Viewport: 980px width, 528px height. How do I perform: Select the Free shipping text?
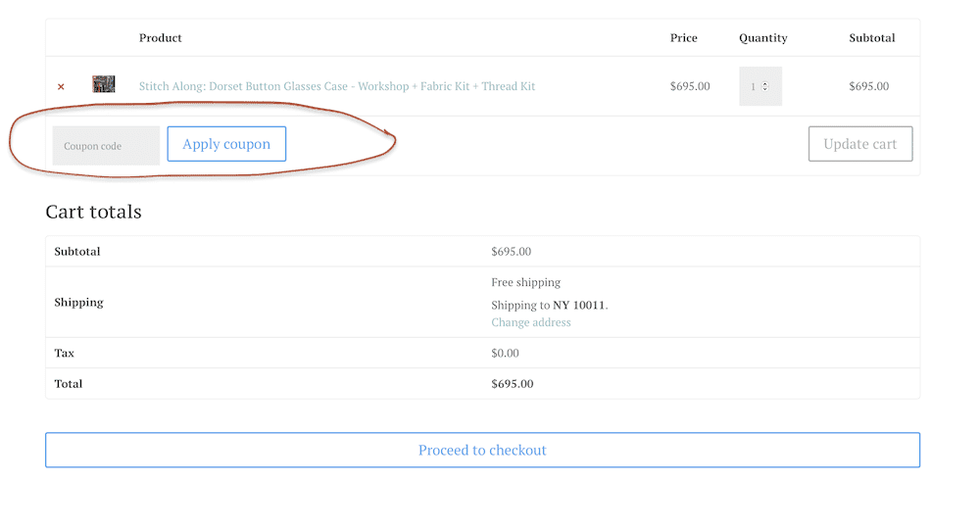click(x=525, y=282)
